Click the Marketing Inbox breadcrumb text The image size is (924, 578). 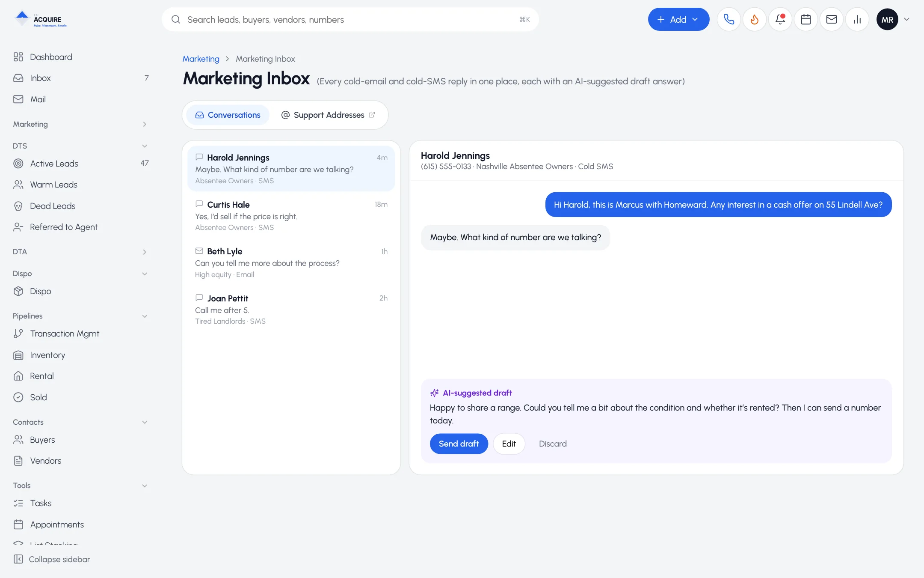coord(265,59)
